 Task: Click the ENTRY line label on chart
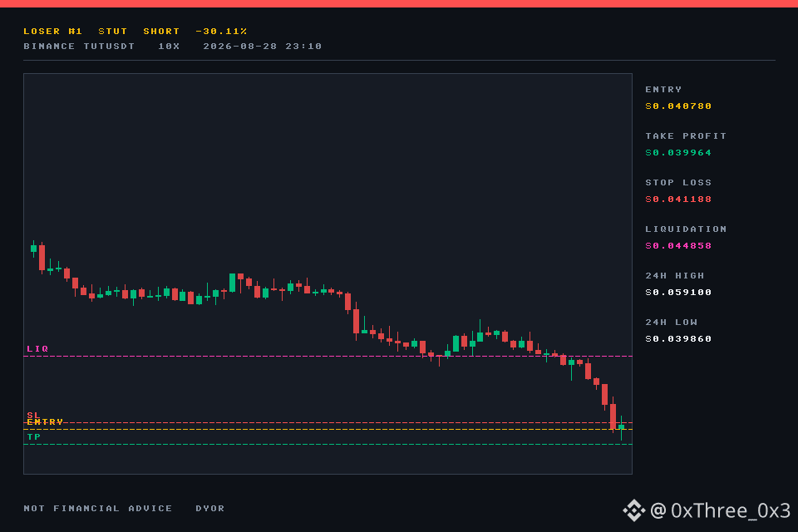[45, 422]
